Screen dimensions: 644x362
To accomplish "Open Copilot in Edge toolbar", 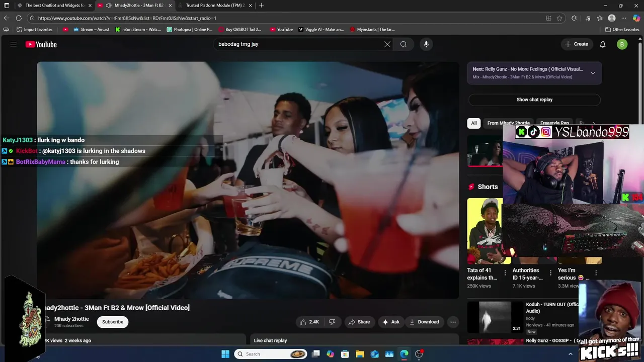I will (636, 18).
